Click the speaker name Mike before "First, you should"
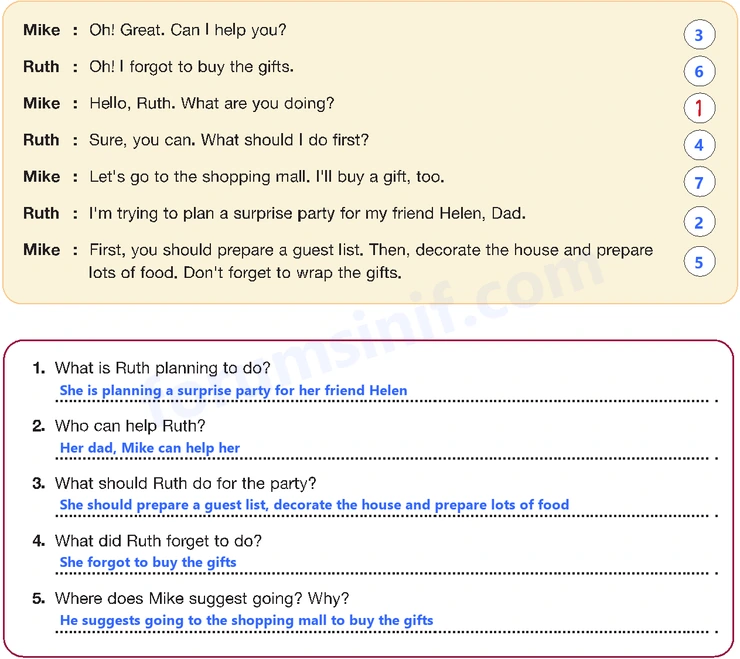 tap(42, 250)
